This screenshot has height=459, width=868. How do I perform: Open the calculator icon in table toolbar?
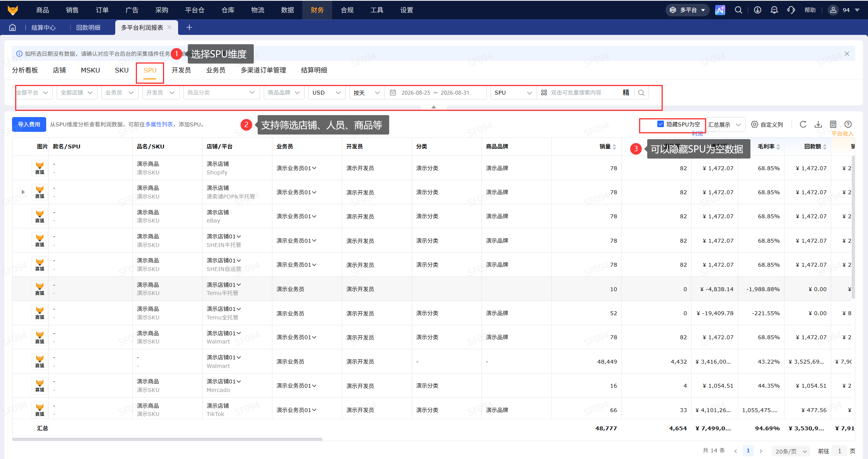click(833, 124)
